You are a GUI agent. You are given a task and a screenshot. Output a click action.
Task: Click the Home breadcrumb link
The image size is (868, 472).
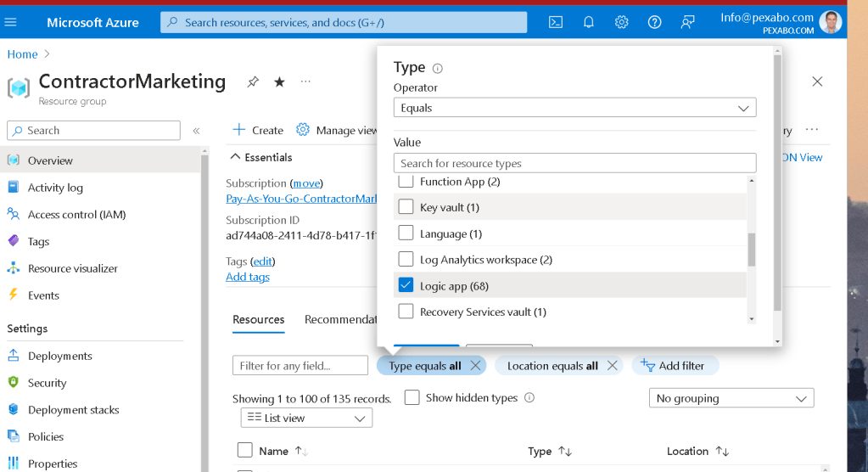coord(22,54)
